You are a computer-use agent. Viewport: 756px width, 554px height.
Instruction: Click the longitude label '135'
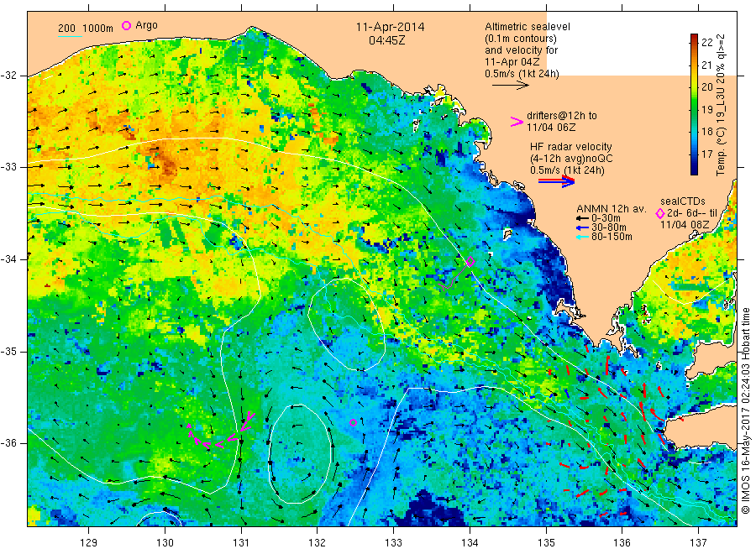tap(546, 543)
